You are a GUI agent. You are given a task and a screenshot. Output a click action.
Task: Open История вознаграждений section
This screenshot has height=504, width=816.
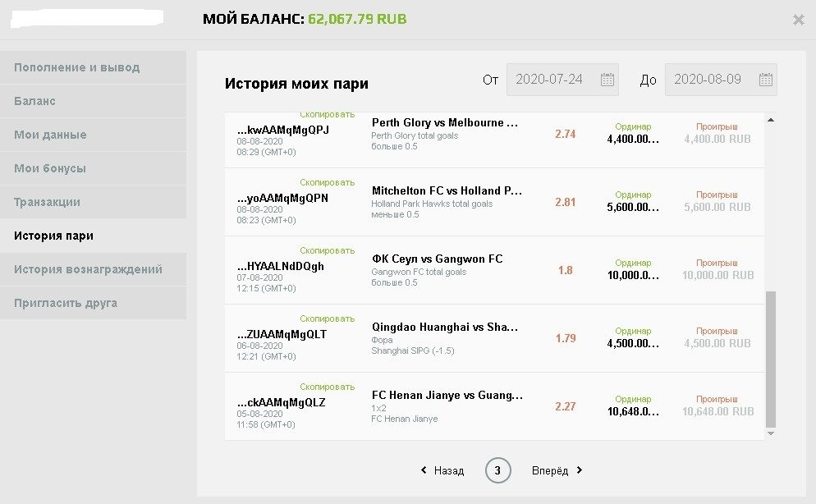coord(88,269)
